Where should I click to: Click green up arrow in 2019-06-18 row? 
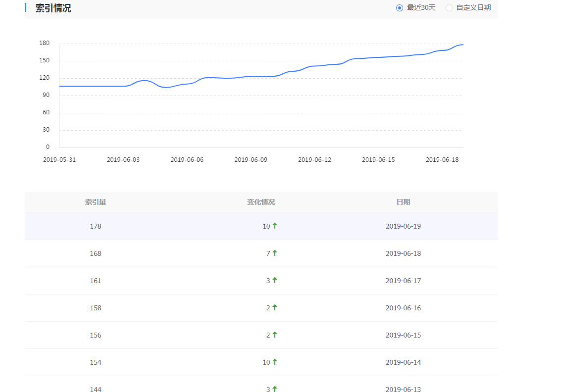tap(275, 253)
